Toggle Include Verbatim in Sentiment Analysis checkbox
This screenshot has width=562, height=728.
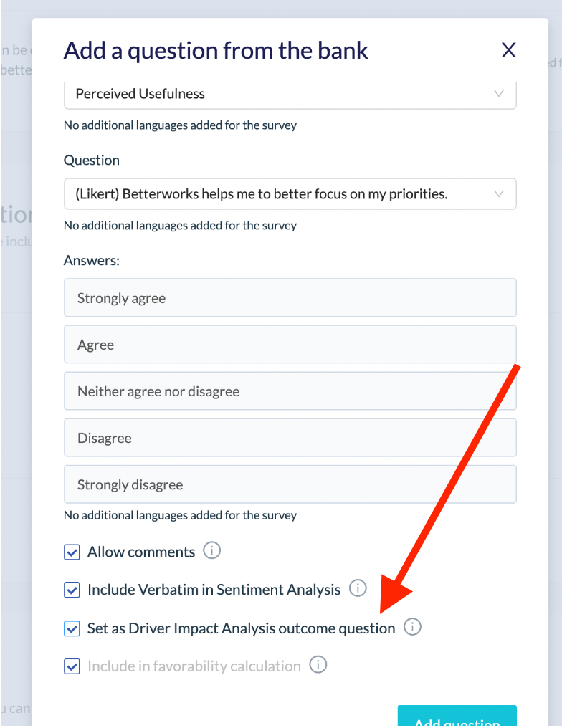pyautogui.click(x=72, y=590)
